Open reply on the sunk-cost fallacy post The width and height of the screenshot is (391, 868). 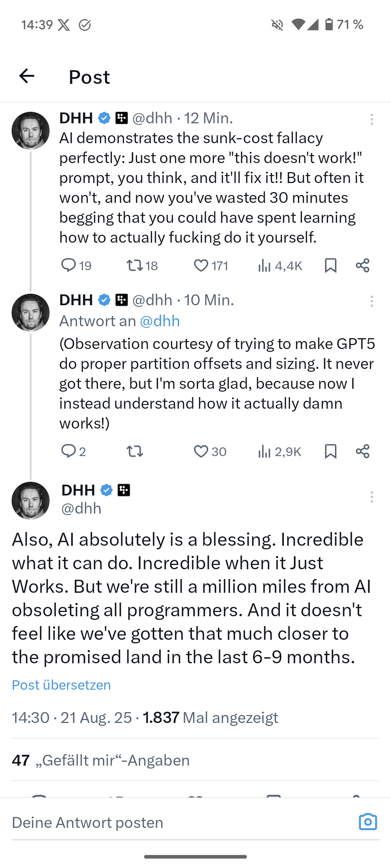68,265
